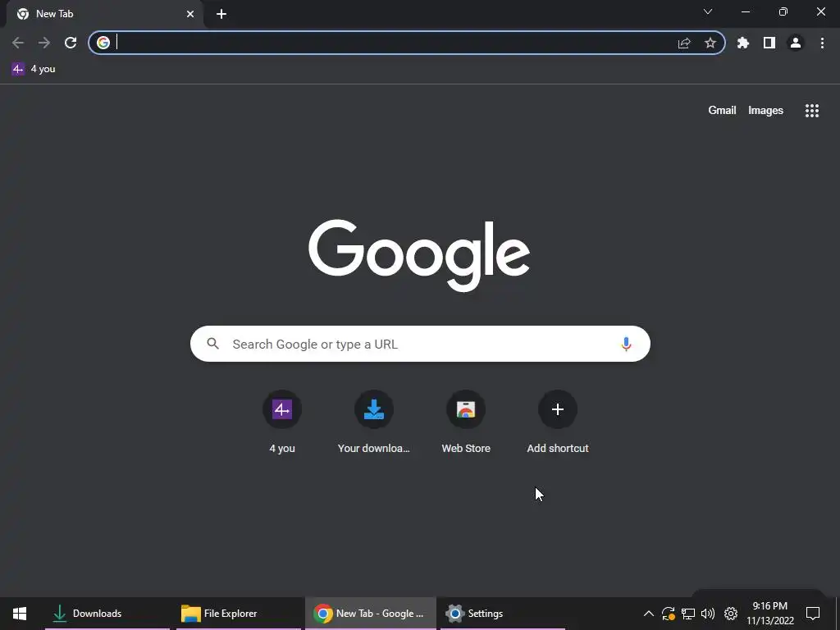Image resolution: width=840 pixels, height=630 pixels.
Task: Open the volume speaker tray icon
Action: (708, 614)
